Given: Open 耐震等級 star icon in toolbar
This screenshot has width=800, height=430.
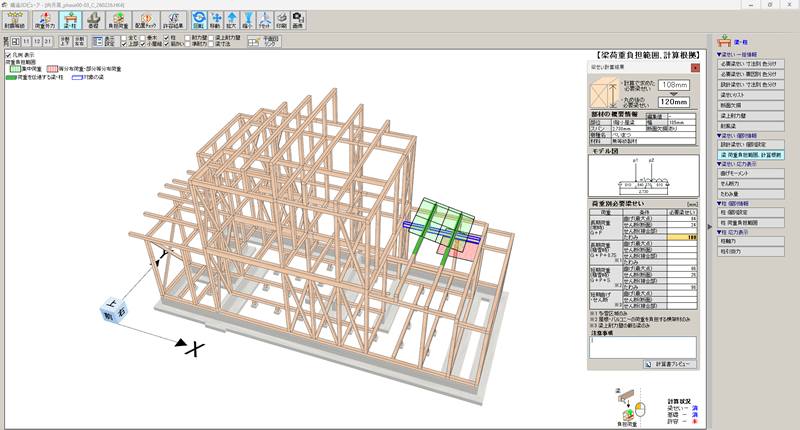Looking at the screenshot, I should click(14, 19).
